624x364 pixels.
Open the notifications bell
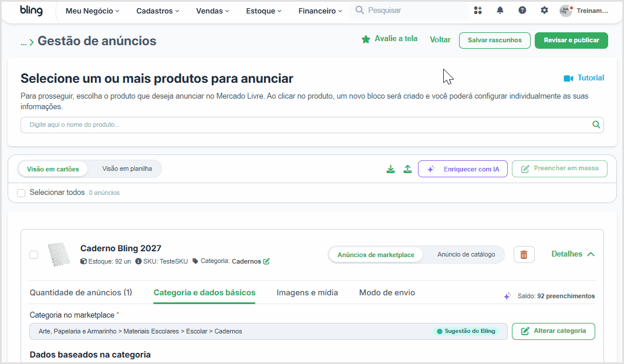tap(500, 11)
